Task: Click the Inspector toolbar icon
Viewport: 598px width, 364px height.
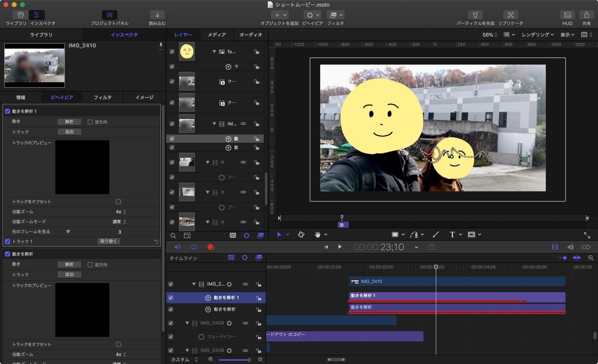Action: [x=36, y=15]
